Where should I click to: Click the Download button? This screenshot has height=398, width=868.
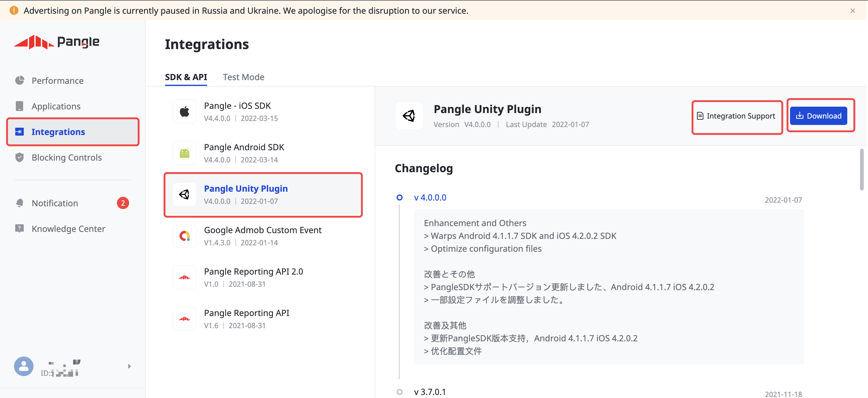click(818, 116)
